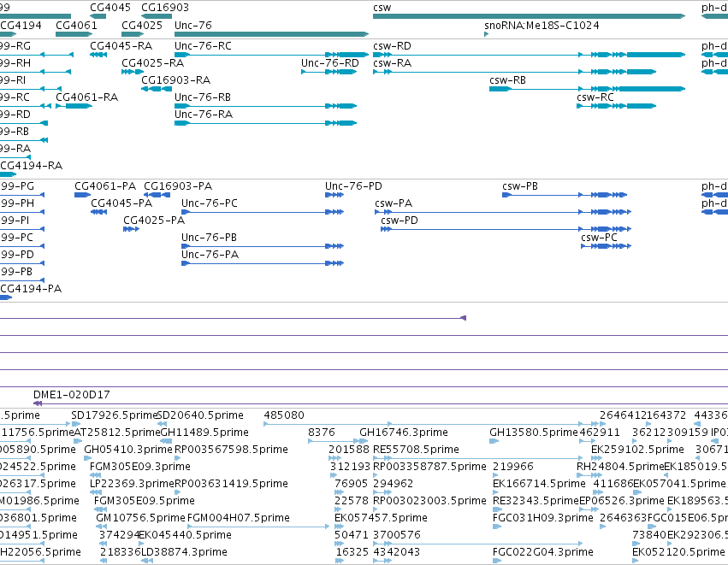The height and width of the screenshot is (565, 728).
Task: Click the CG16903 gene label
Action: pyautogui.click(x=165, y=8)
